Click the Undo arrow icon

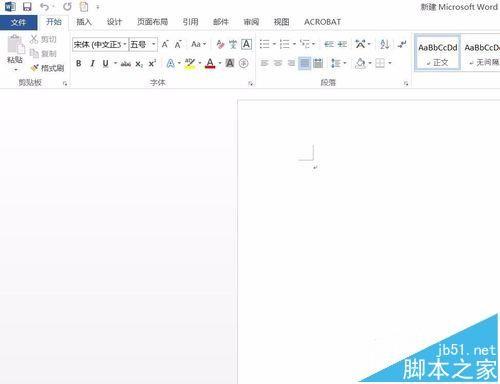click(x=45, y=7)
